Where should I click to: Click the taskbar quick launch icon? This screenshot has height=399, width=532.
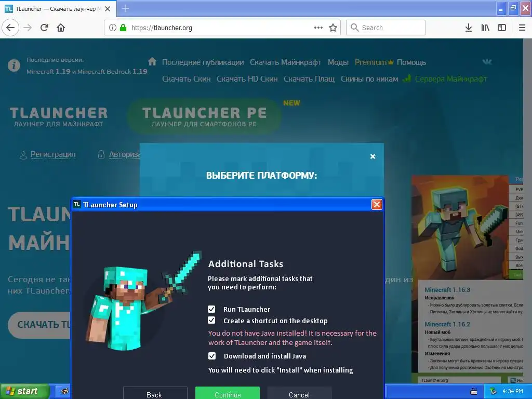point(64,391)
